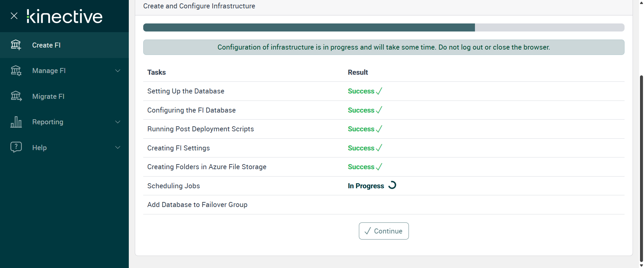This screenshot has width=644, height=268.
Task: Expand the Manage FI chevron
Action: click(118, 71)
